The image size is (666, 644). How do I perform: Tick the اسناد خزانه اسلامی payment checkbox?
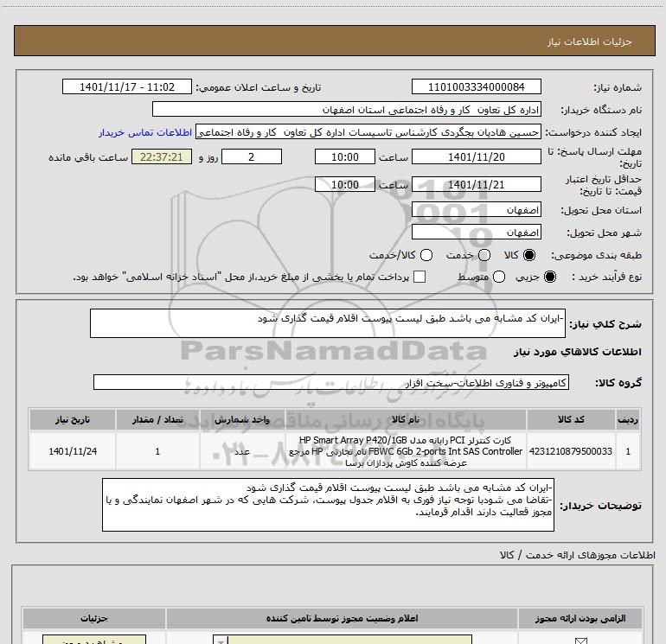coord(419,277)
